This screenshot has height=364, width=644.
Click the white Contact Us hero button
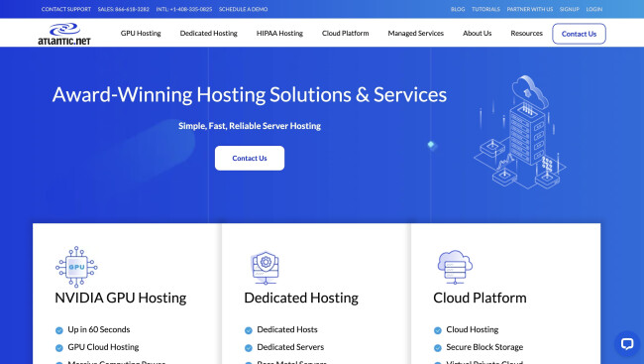tap(250, 158)
